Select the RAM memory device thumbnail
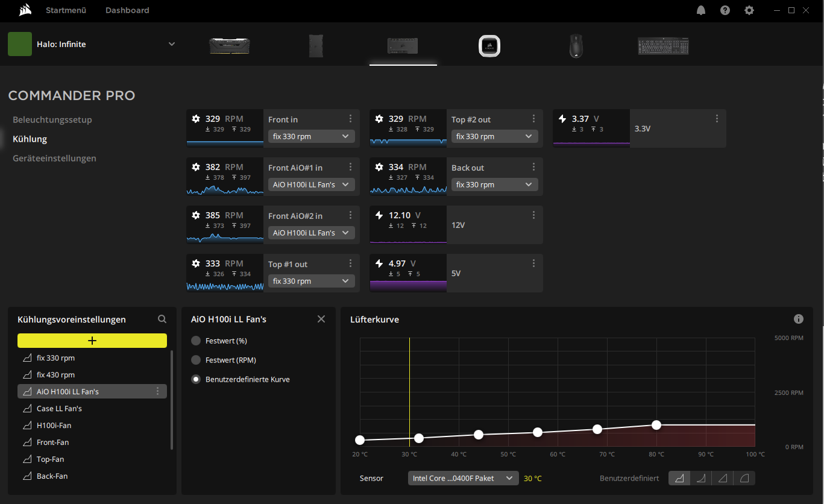Screen dimensions: 824x504 click(x=229, y=46)
